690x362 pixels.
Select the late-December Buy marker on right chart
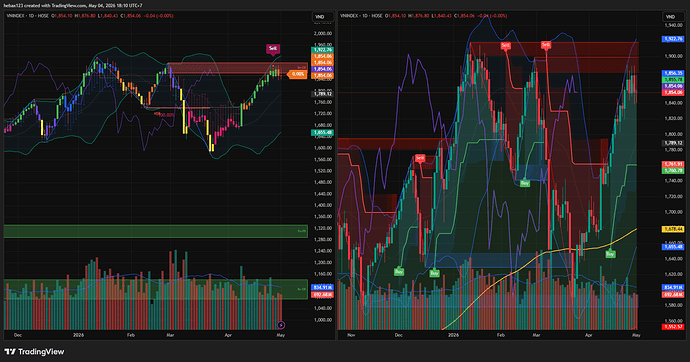(434, 273)
